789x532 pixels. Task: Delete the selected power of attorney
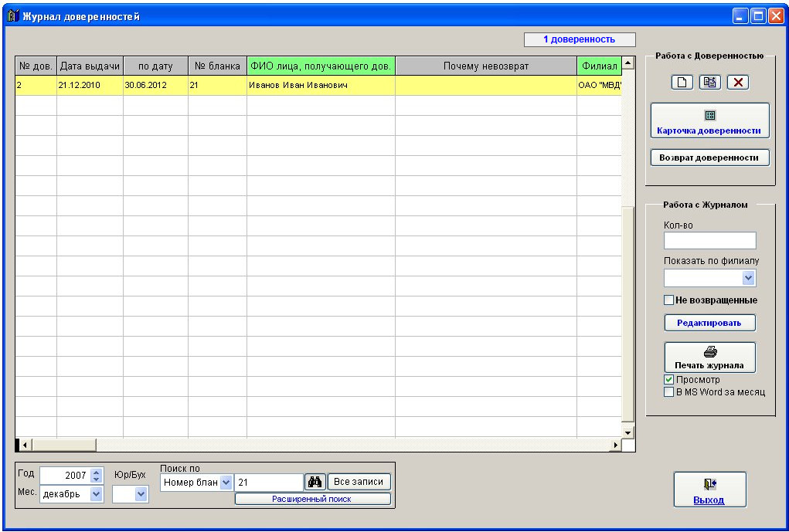tap(738, 83)
